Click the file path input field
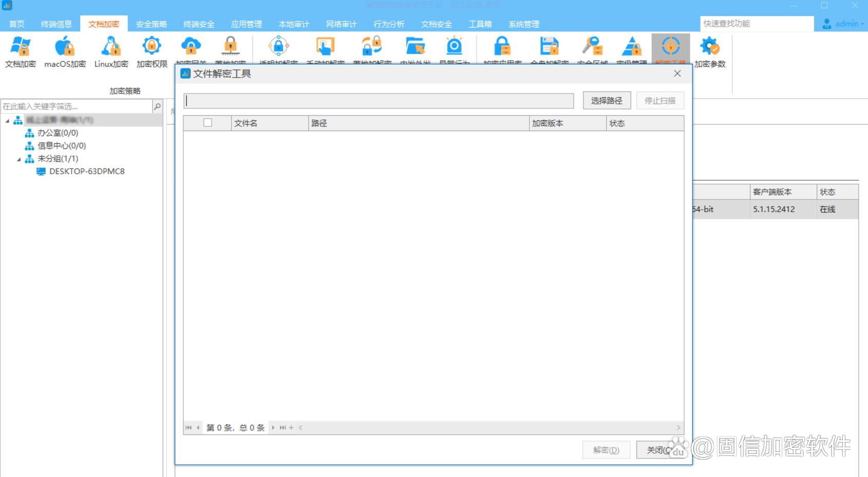The width and height of the screenshot is (868, 477). (380, 100)
